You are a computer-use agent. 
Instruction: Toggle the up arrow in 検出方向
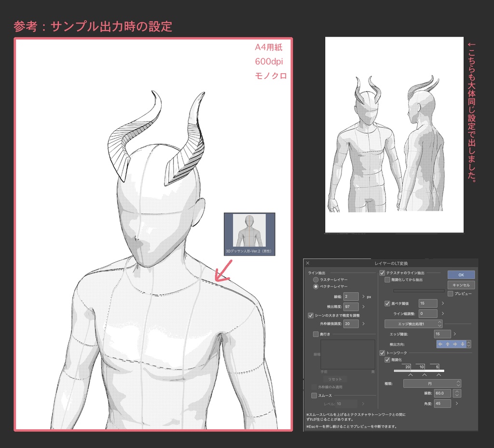point(448,344)
